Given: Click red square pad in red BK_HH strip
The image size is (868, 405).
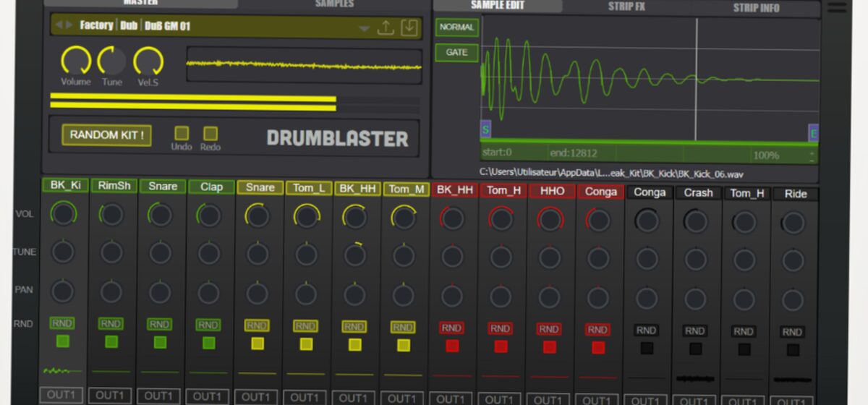Looking at the screenshot, I should click(x=452, y=346).
